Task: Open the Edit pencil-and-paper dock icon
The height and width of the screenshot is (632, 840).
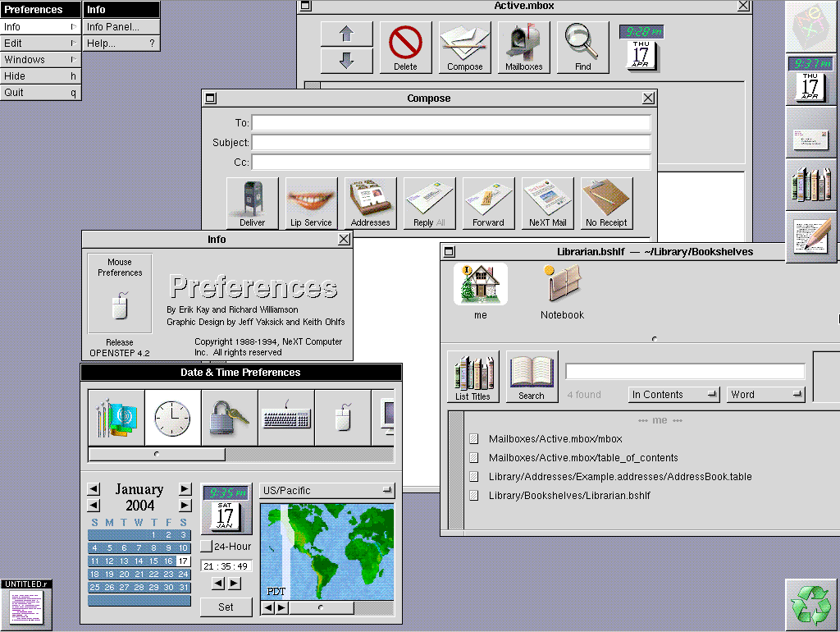Action: 811,237
